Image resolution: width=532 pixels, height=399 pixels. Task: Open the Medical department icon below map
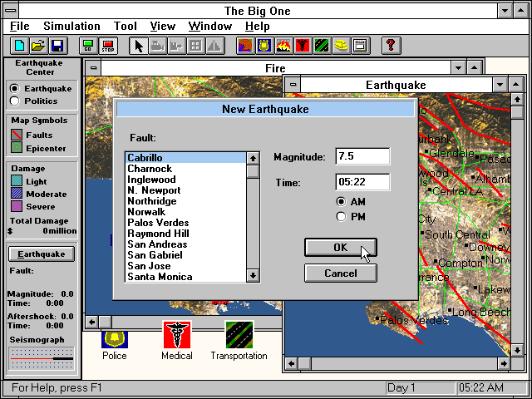click(x=176, y=337)
